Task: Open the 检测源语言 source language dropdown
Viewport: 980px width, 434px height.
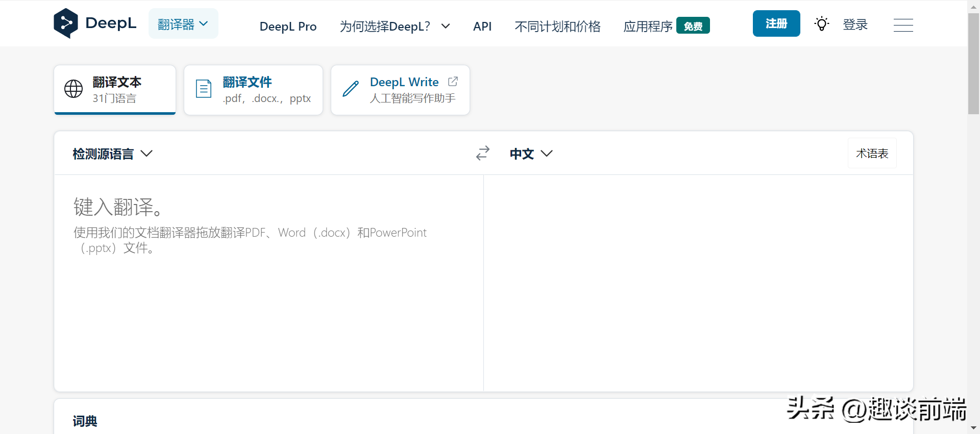Action: [x=112, y=154]
